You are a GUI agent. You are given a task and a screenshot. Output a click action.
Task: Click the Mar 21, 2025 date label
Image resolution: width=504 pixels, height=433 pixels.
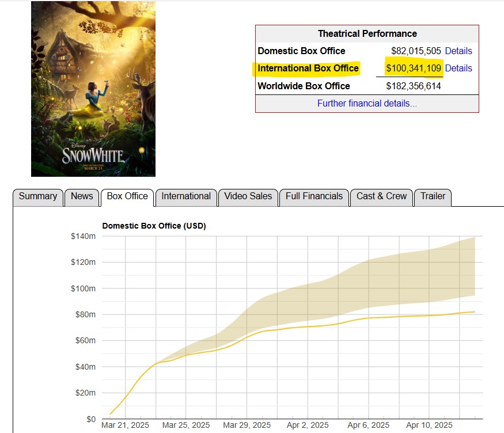(x=125, y=426)
